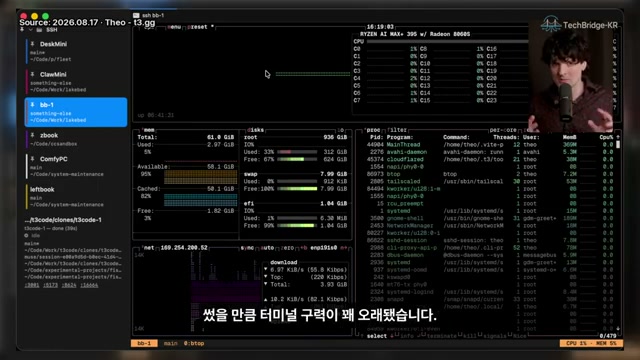This screenshot has width=640, height=360.
Task: Open the zbook SSH session
Action: [x=76, y=139]
